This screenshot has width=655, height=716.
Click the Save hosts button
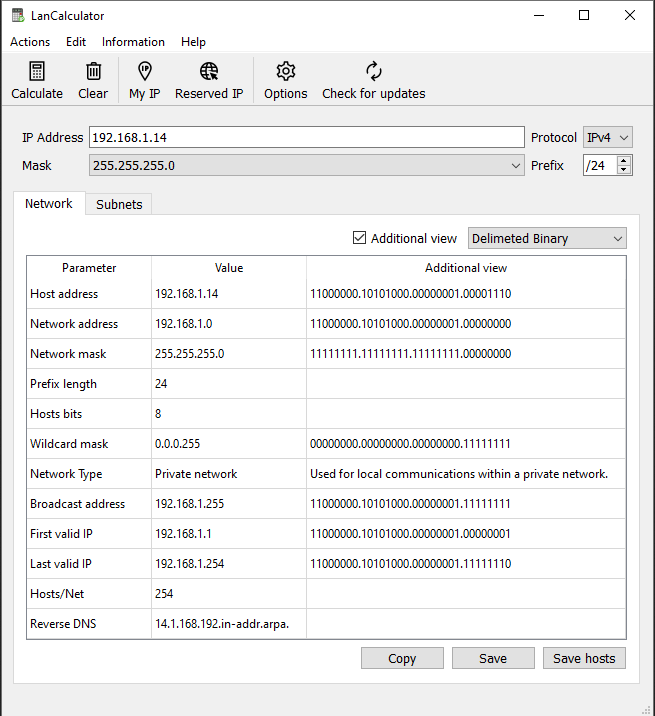click(584, 658)
